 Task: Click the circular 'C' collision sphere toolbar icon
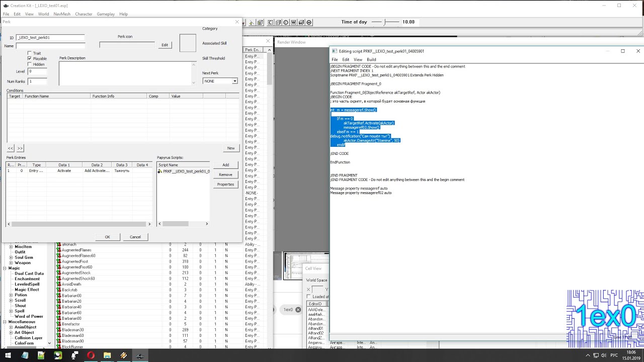point(286,23)
